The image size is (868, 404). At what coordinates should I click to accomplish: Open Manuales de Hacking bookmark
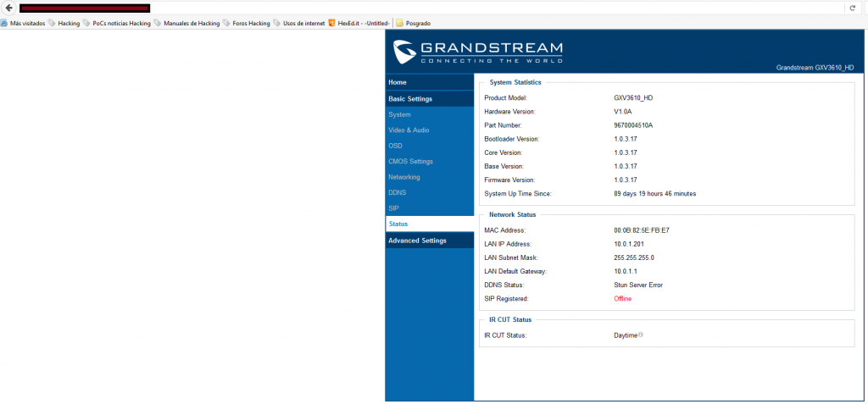pyautogui.click(x=186, y=24)
